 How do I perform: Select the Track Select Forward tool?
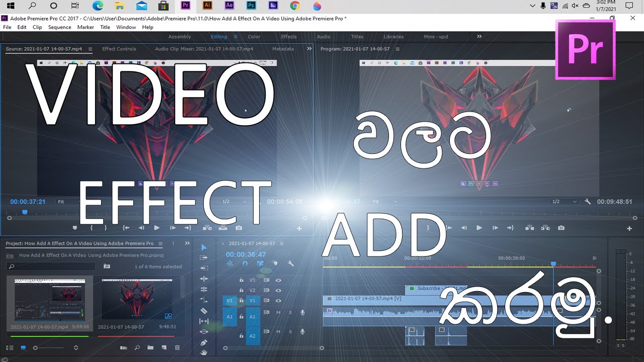pyautogui.click(x=204, y=257)
